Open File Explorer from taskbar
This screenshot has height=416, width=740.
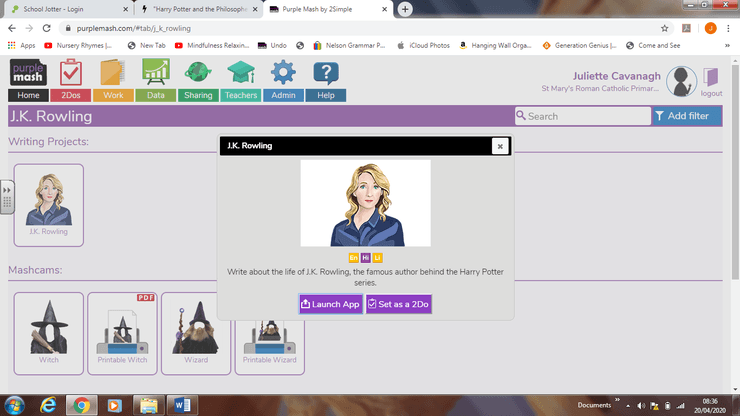click(x=149, y=405)
